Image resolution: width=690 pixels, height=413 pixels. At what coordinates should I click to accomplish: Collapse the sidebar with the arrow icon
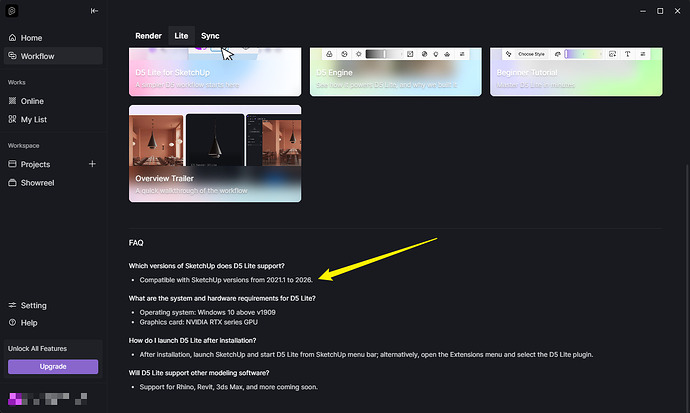point(94,11)
